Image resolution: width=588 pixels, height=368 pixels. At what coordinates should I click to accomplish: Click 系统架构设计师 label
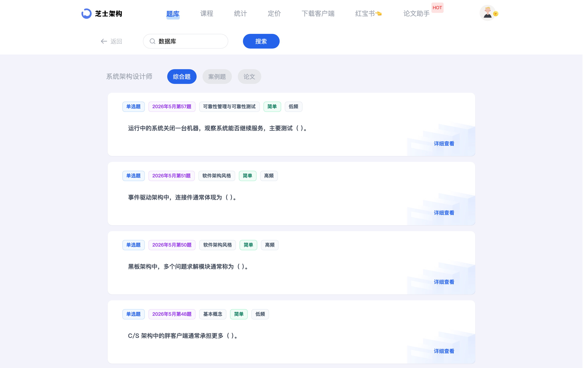point(129,77)
